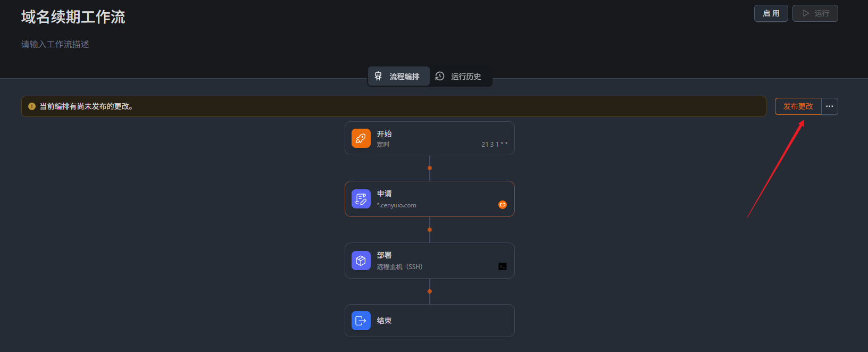Click the connector dot between 部署 and 结束
The width and height of the screenshot is (868, 352).
pyautogui.click(x=430, y=291)
